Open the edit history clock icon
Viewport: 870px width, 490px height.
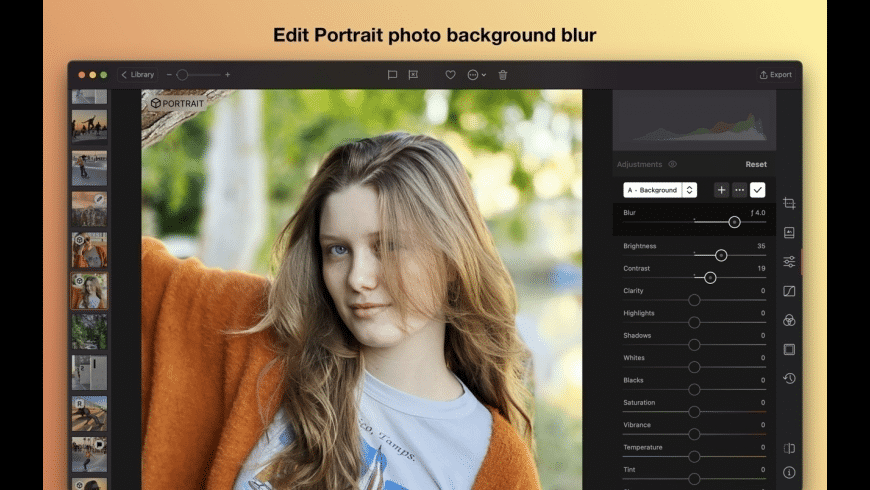coord(789,378)
